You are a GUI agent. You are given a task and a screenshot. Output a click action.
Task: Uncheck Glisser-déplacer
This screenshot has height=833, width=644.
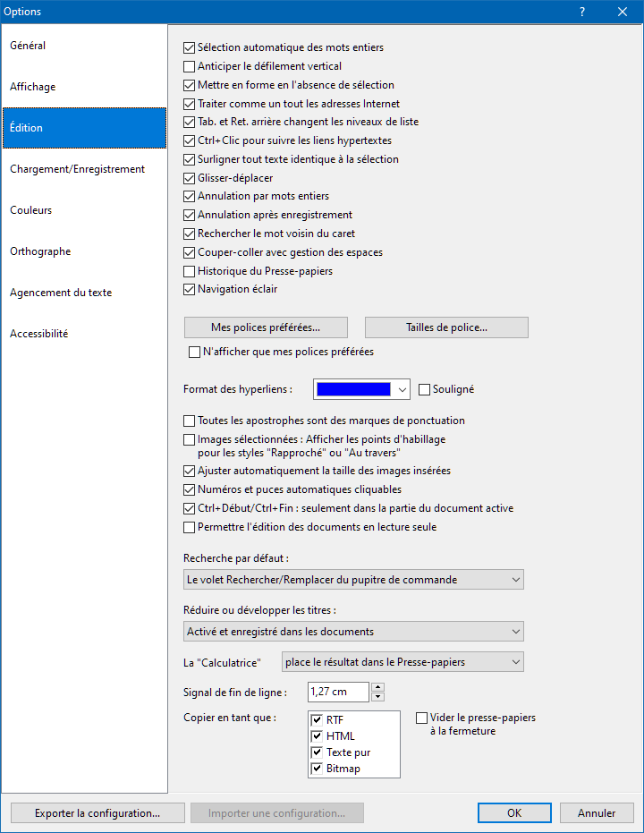coord(189,178)
